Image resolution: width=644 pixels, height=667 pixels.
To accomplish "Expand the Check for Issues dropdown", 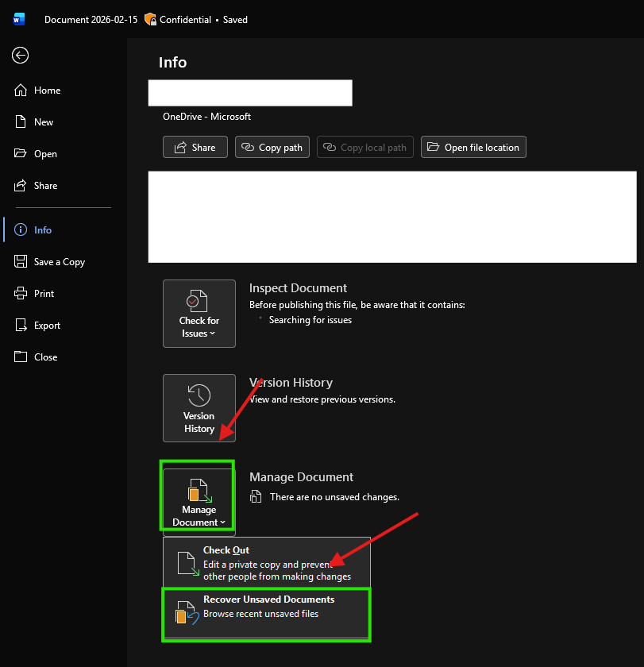I will [x=199, y=314].
